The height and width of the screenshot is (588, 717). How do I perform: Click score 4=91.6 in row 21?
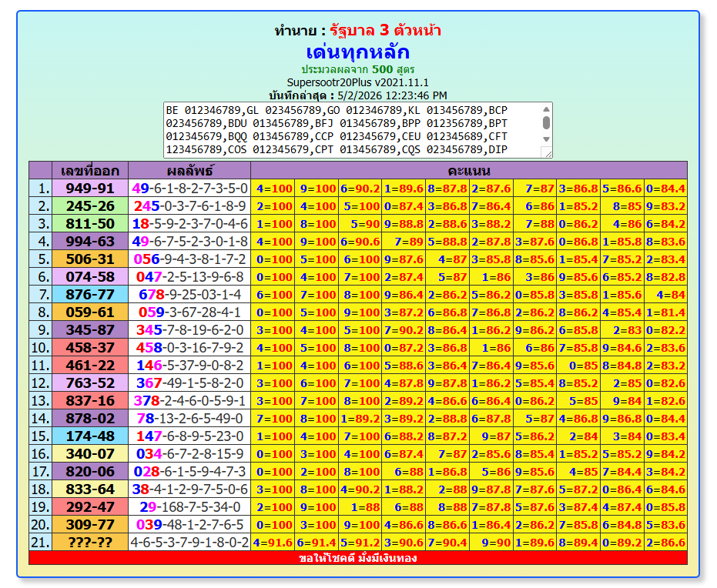273,543
